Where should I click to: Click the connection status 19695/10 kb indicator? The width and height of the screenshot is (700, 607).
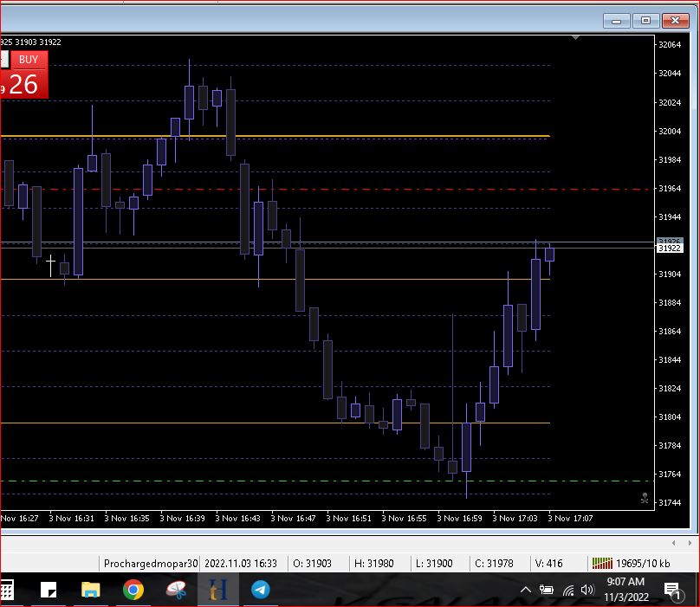click(631, 563)
